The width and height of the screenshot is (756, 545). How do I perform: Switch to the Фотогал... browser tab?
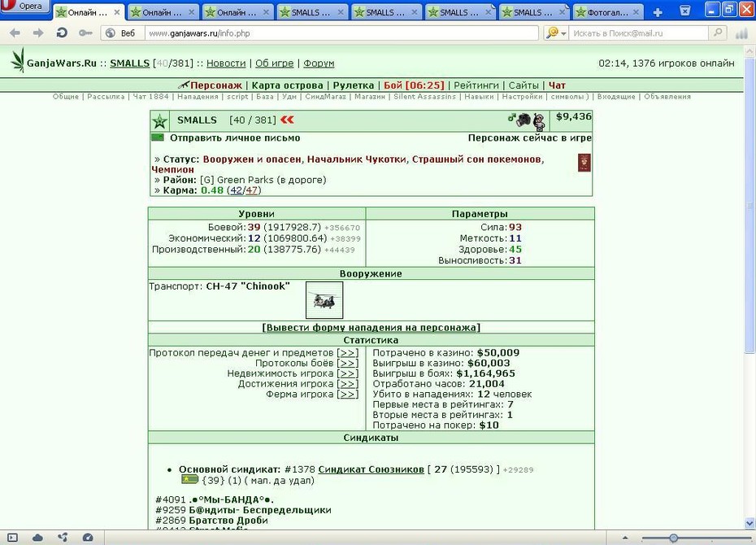(607, 12)
